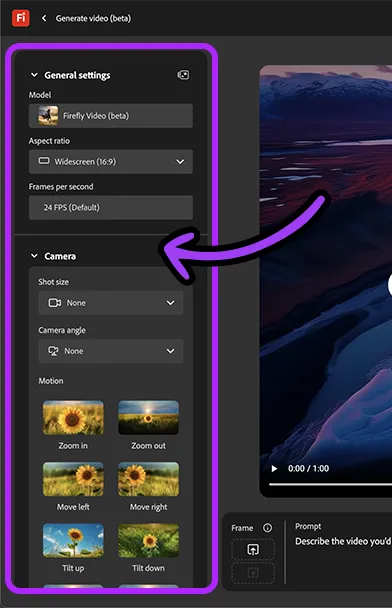The height and width of the screenshot is (608, 392).
Task: Collapse the Camera section
Action: tap(34, 256)
